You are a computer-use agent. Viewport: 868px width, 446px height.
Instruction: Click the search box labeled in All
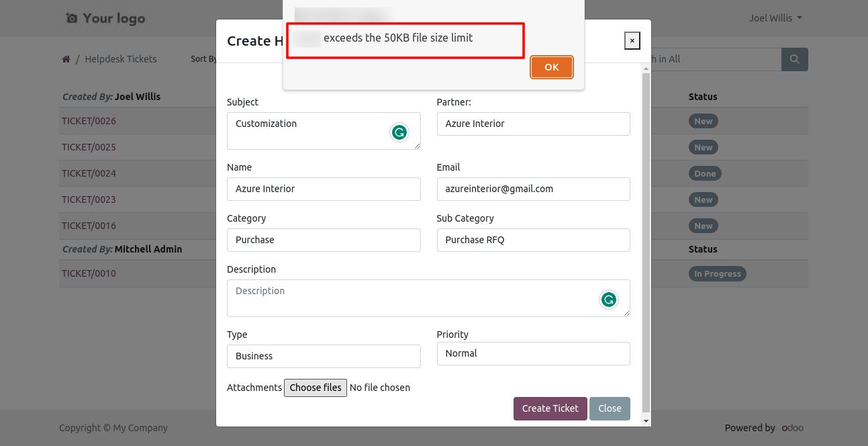tap(716, 59)
